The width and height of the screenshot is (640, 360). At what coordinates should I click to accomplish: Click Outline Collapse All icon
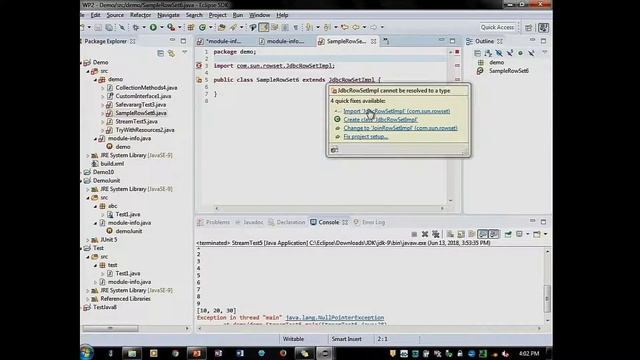click(478, 53)
